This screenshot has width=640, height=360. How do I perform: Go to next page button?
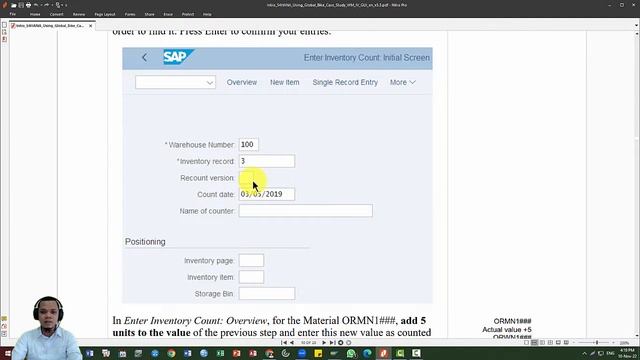(324, 343)
